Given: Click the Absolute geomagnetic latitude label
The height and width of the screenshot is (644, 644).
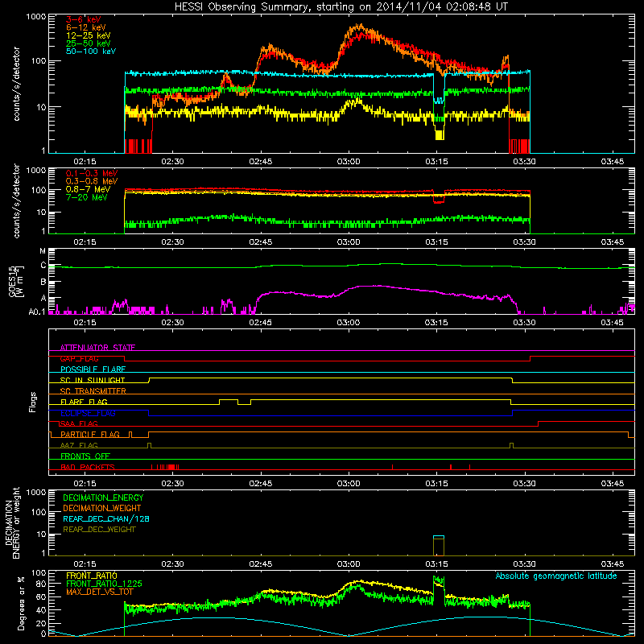Looking at the screenshot, I should (x=556, y=576).
